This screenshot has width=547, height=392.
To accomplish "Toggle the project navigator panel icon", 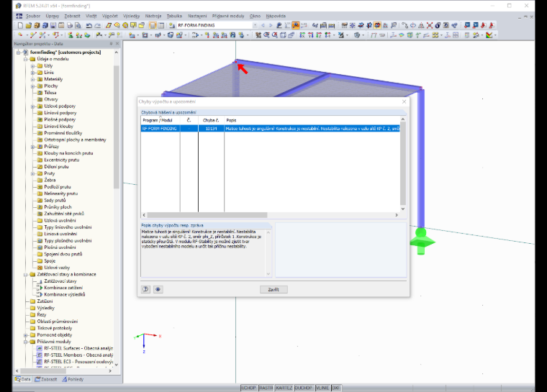I will tap(153, 25).
